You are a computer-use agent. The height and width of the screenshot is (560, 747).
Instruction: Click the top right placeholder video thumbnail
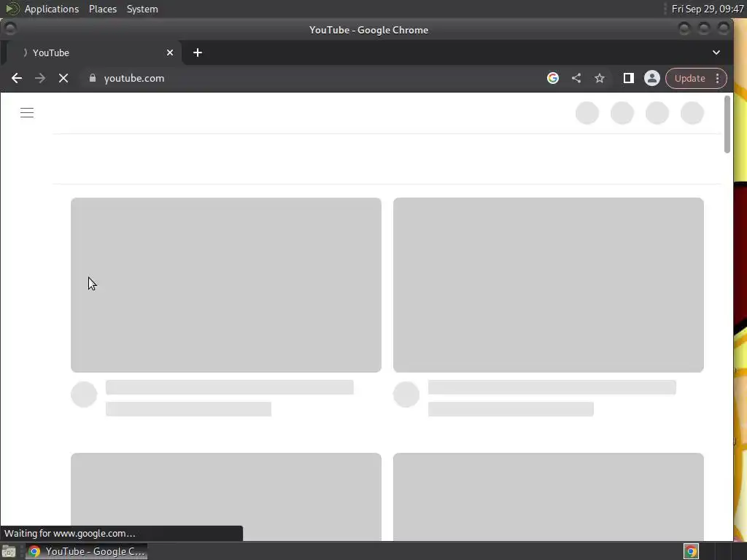pyautogui.click(x=549, y=285)
